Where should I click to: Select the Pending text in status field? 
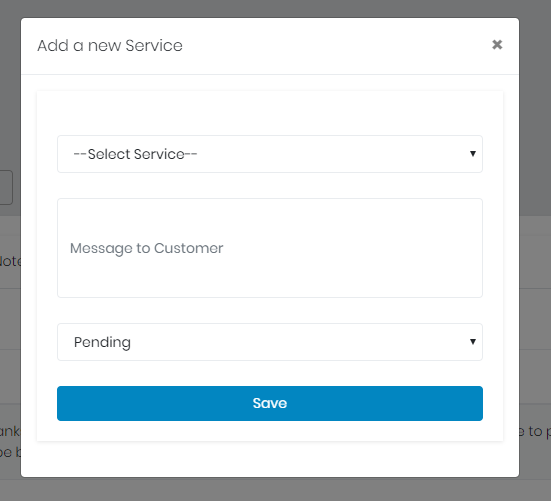(x=102, y=342)
